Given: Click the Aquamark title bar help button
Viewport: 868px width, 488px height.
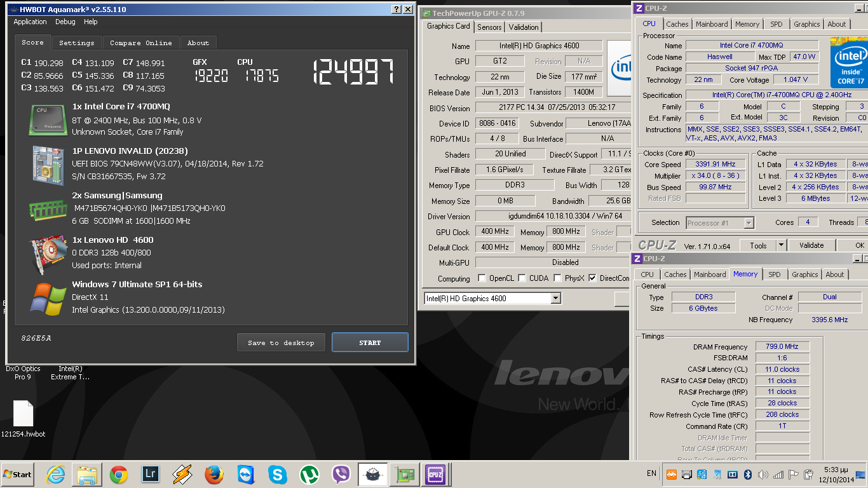Looking at the screenshot, I should coord(397,9).
